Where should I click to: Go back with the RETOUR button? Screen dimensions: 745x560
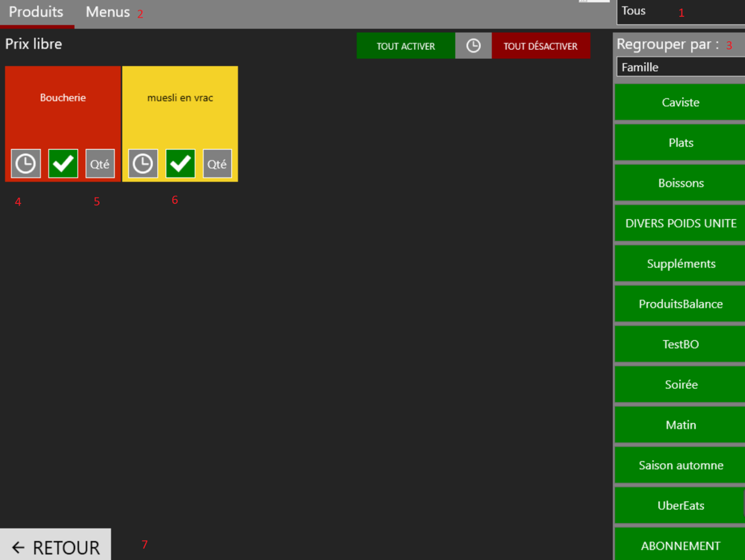tap(55, 547)
